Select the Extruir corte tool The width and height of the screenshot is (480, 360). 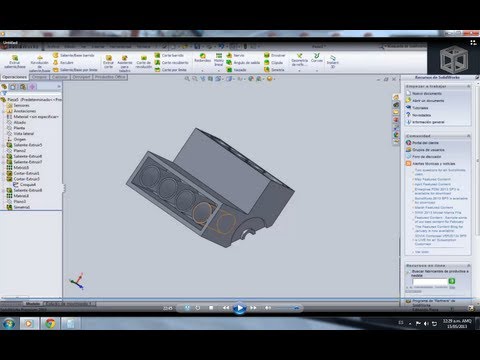point(108,62)
